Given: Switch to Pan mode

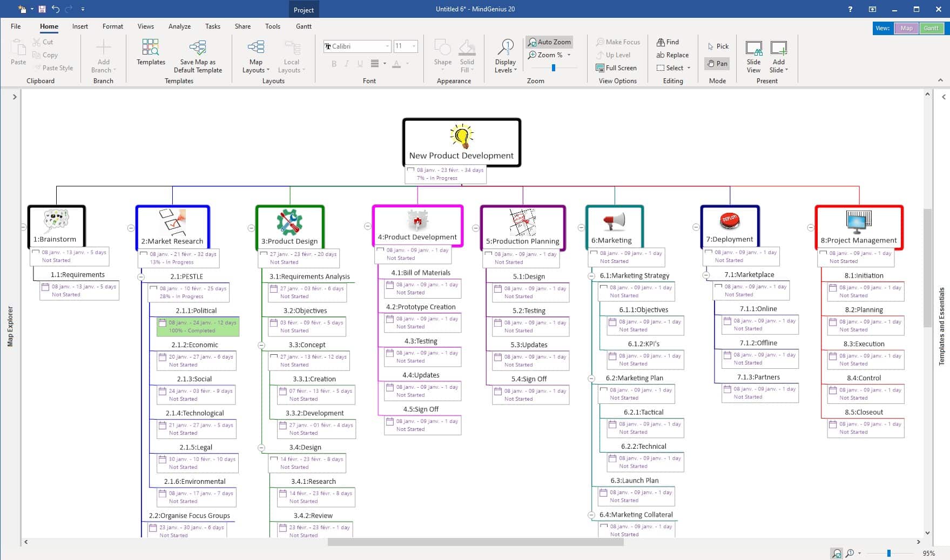Looking at the screenshot, I should point(717,64).
